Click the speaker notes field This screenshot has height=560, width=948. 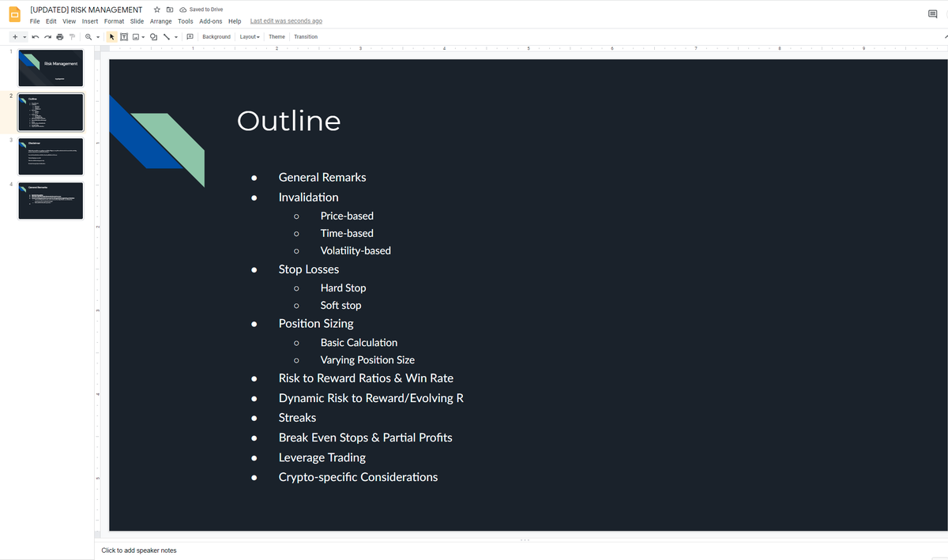tap(521, 551)
